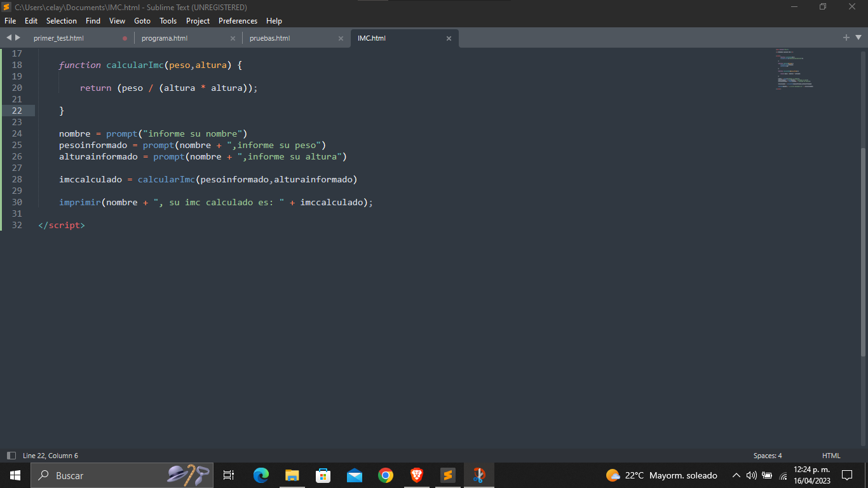Click alturainformado variable on line 26

tap(98, 156)
